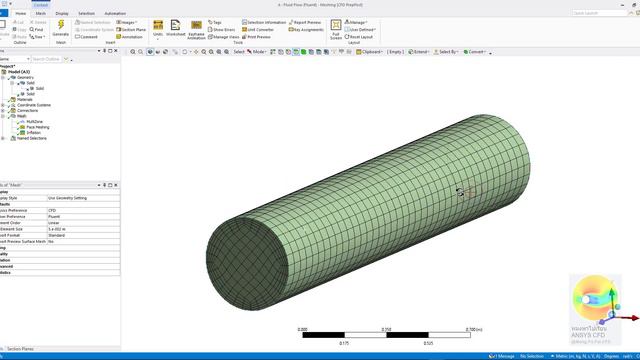Select the Materials tree item
Viewport: 640px width, 360px height.
click(x=21, y=100)
